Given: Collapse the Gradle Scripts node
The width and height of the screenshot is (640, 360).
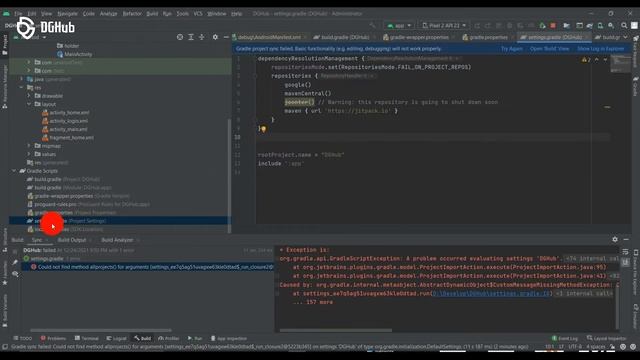Looking at the screenshot, I should (14, 171).
